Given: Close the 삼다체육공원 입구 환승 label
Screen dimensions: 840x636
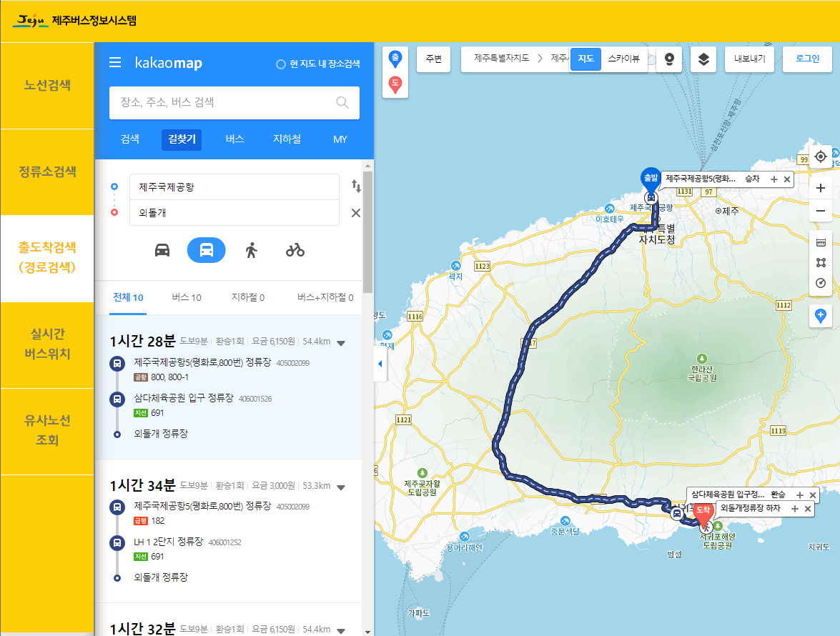Looking at the screenshot, I should (813, 495).
